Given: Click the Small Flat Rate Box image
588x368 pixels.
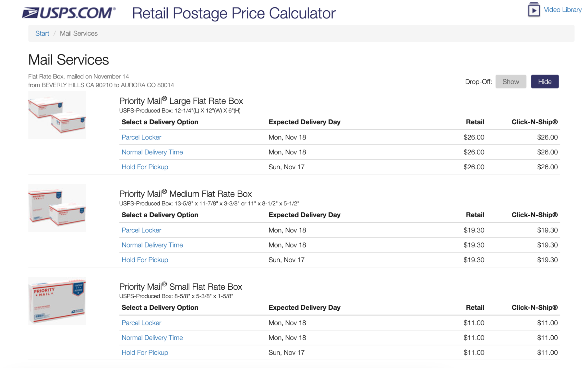Looking at the screenshot, I should pyautogui.click(x=57, y=301).
